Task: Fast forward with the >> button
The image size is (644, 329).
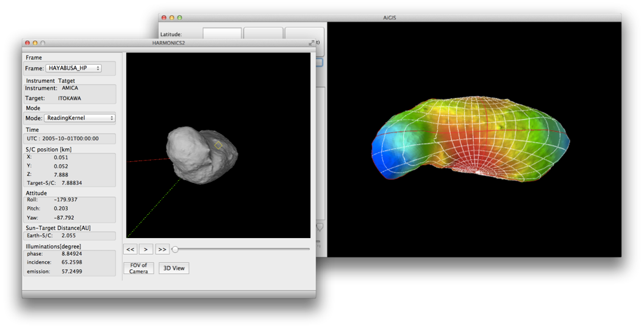Action: [162, 249]
